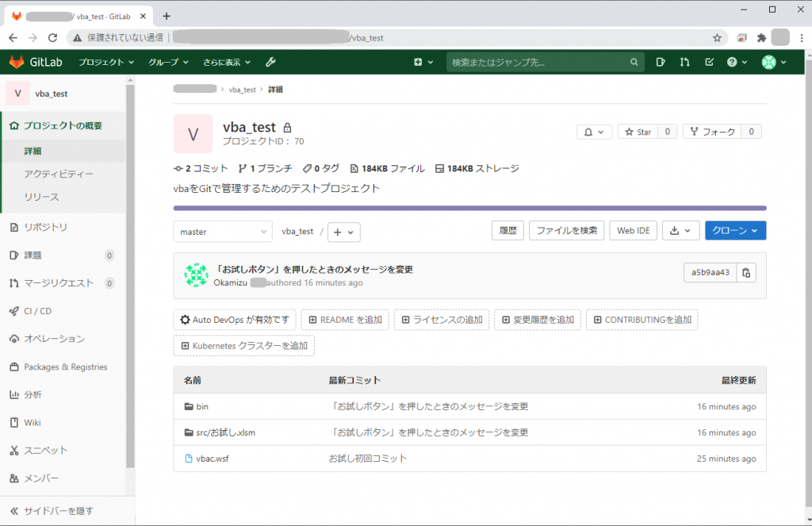
Task: Open merge requests icon in top bar
Action: coord(684,60)
